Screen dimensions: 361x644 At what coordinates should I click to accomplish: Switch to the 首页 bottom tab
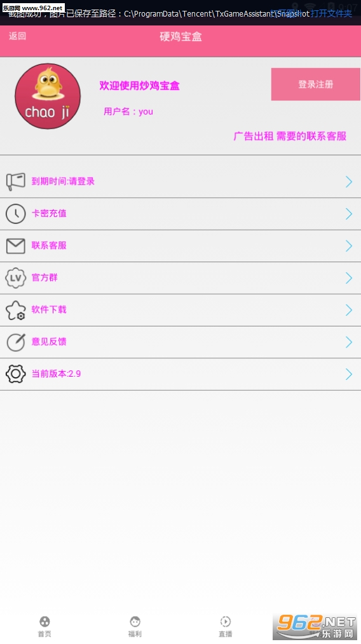point(44,626)
